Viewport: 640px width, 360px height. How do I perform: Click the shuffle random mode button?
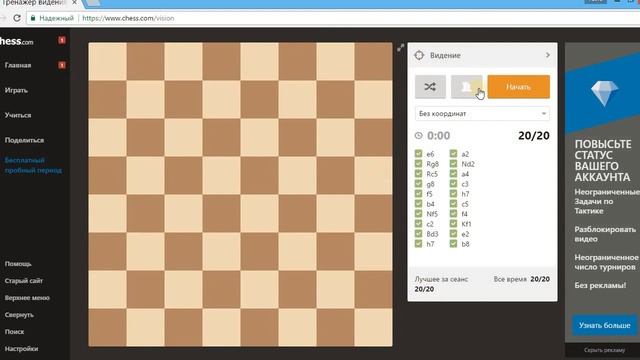[430, 87]
